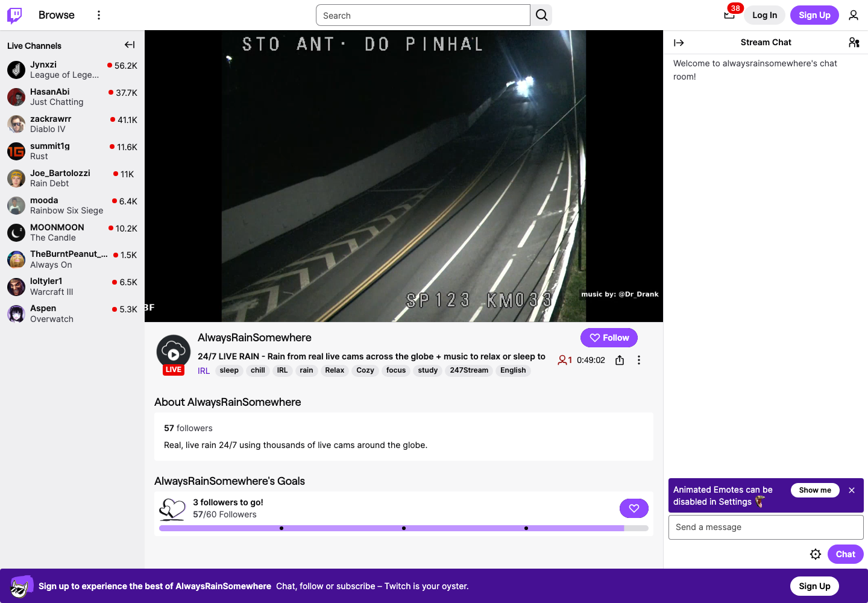Viewport: 868px width, 603px height.
Task: Open Aspen live channel
Action: pyautogui.click(x=72, y=314)
